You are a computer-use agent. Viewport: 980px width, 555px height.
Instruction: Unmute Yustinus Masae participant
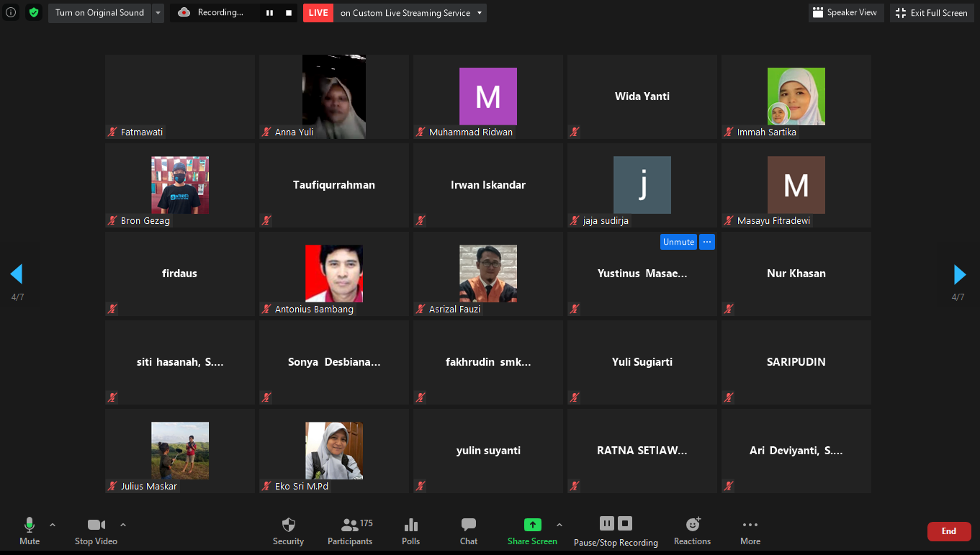click(x=678, y=242)
